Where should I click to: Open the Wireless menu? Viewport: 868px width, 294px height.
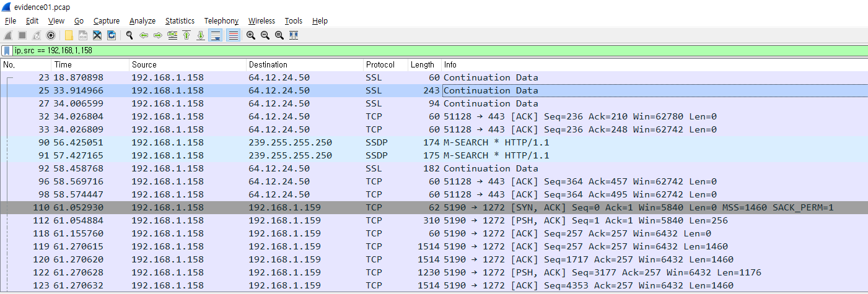(261, 21)
